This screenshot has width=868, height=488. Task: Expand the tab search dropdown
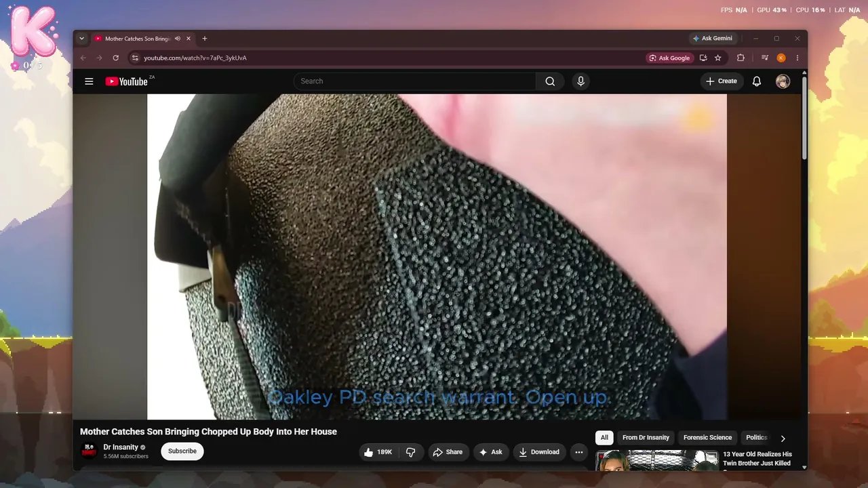(x=82, y=39)
